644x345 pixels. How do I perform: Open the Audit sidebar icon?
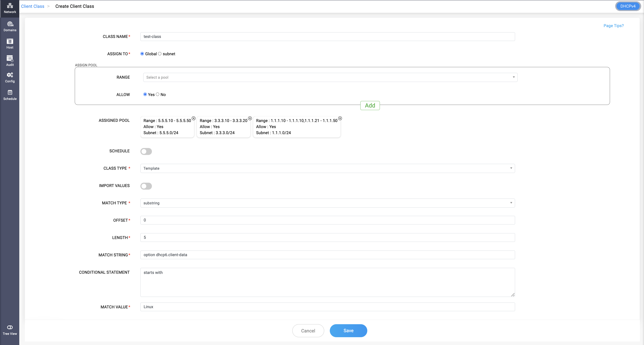[x=10, y=61]
